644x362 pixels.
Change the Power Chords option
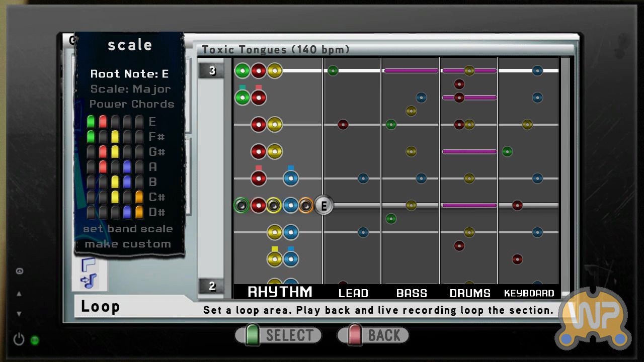(x=131, y=104)
